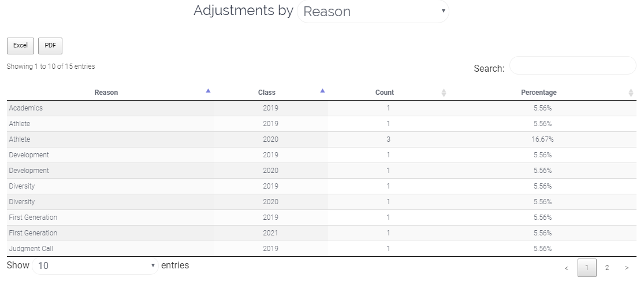The image size is (644, 284).
Task: Go to next page arrow
Action: tap(627, 268)
